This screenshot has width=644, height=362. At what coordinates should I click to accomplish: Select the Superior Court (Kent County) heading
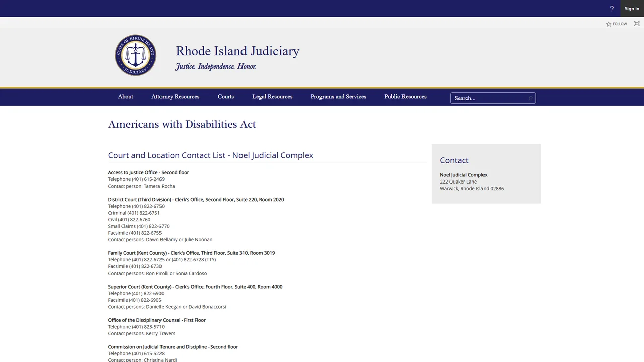(195, 287)
